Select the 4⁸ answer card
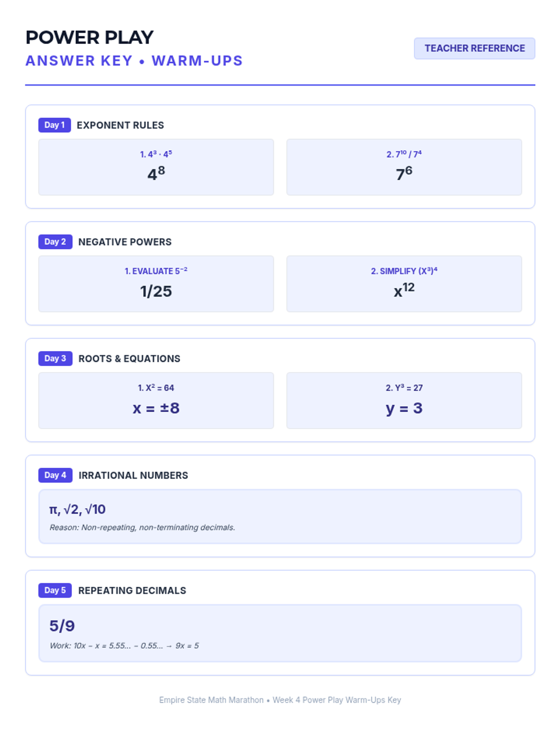The height and width of the screenshot is (747, 560). [x=156, y=167]
